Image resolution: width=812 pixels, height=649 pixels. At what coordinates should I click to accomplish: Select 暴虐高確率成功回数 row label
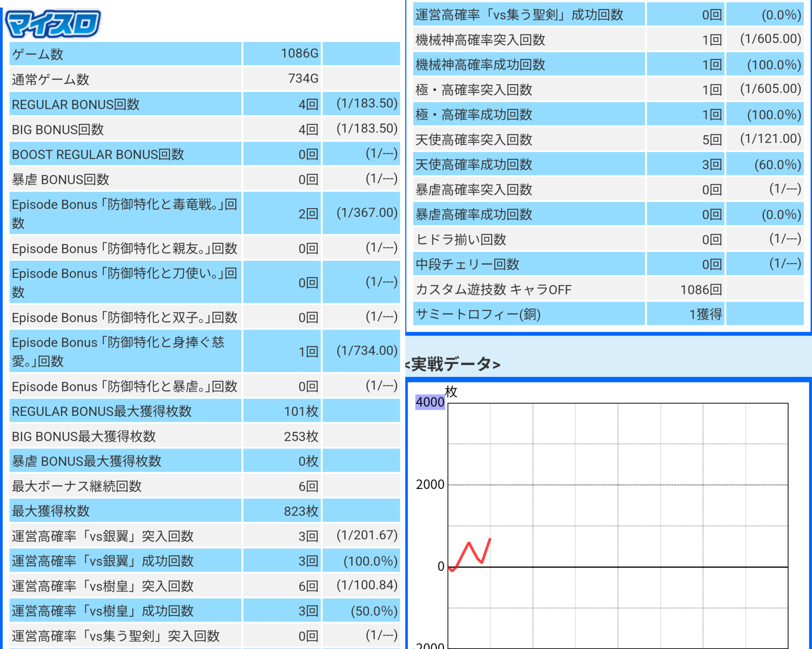(x=474, y=215)
